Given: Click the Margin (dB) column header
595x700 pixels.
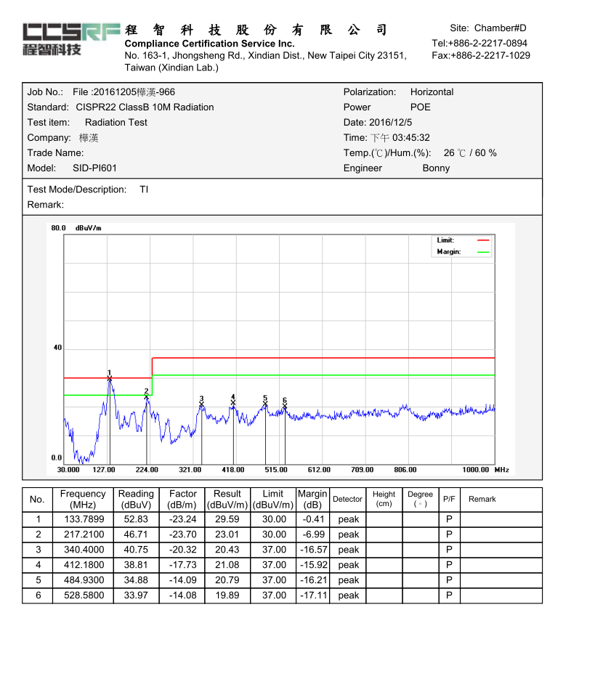Looking at the screenshot, I should click(312, 499).
